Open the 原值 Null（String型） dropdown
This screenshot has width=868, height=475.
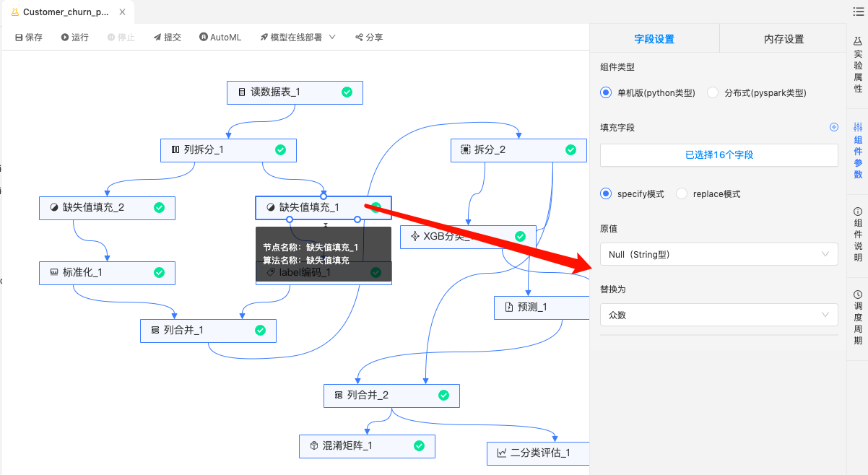click(x=719, y=254)
